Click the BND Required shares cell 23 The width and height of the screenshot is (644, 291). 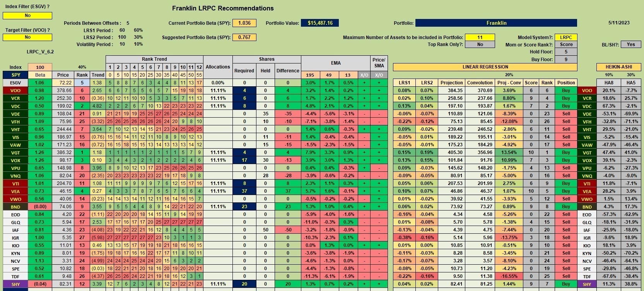point(244,207)
